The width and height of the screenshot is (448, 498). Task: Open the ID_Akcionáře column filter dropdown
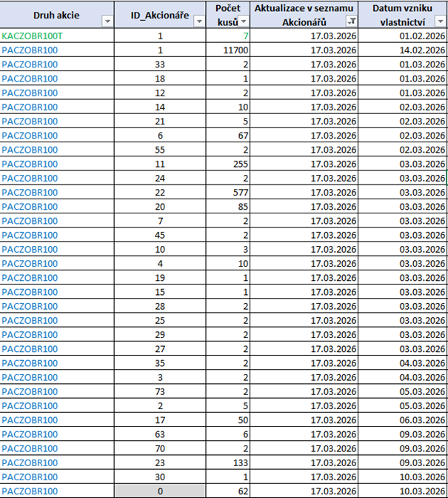(x=198, y=21)
